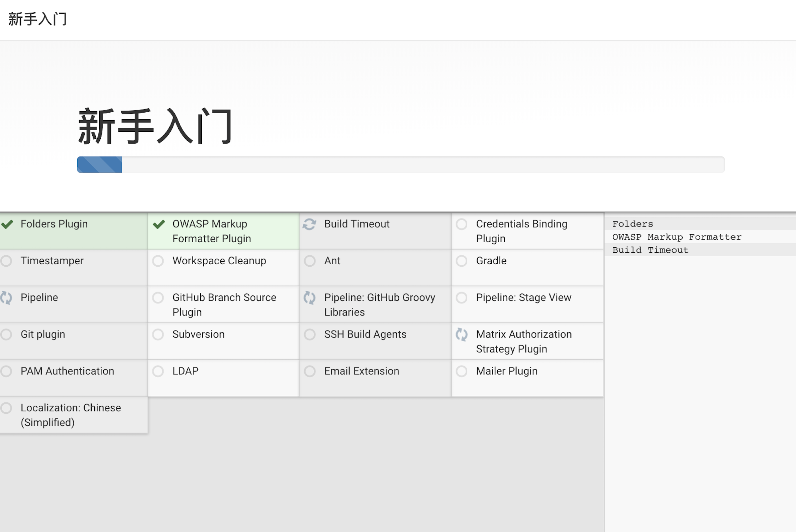Click the Timestamper plugin label
796x532 pixels.
(x=52, y=261)
